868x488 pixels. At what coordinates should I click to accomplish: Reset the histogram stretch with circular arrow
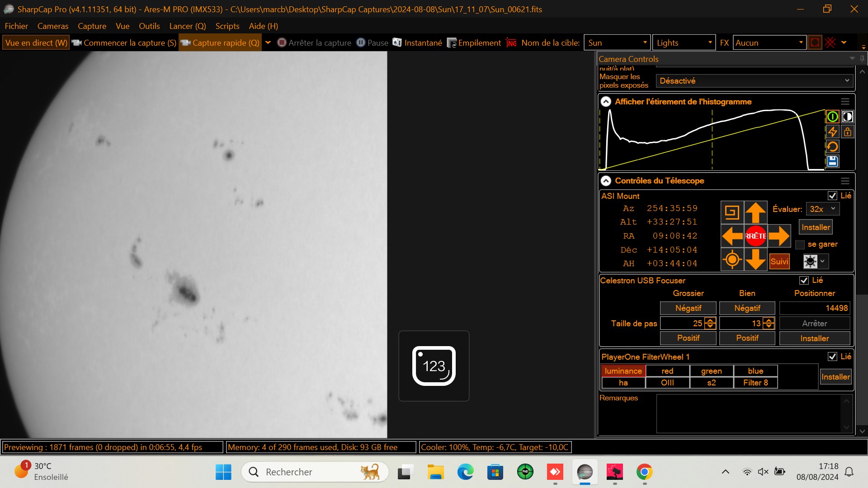(x=832, y=146)
